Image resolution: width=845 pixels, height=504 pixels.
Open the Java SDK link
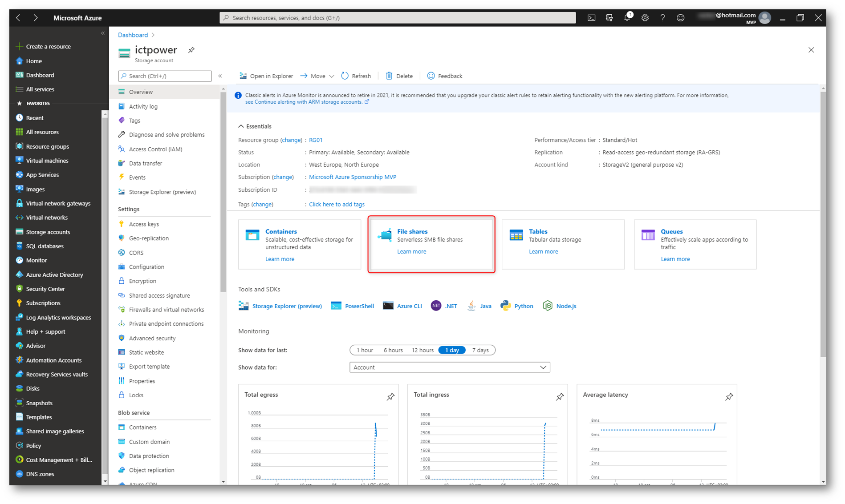pyautogui.click(x=479, y=306)
